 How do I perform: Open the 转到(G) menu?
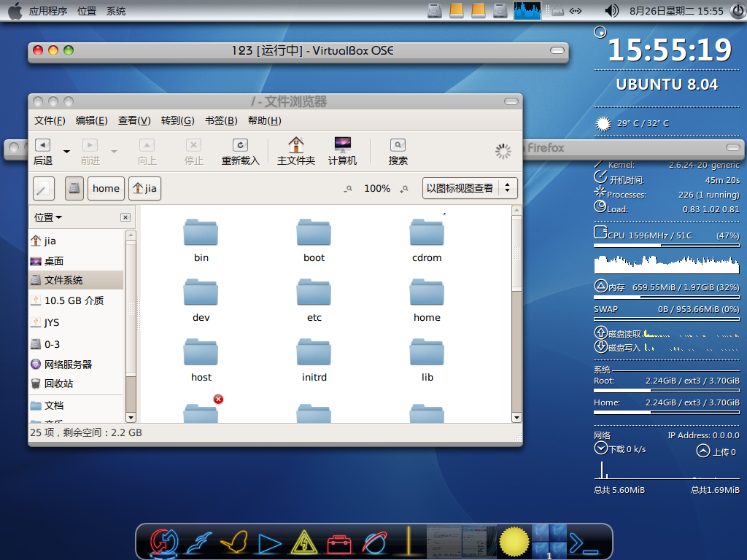178,120
